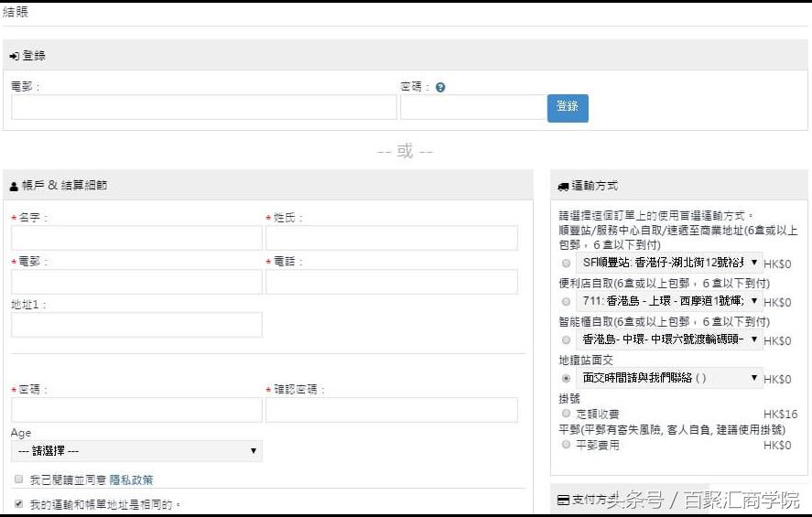Click the 運輸方式 panel title
Viewport: 812px width, 517px height.
[594, 186]
